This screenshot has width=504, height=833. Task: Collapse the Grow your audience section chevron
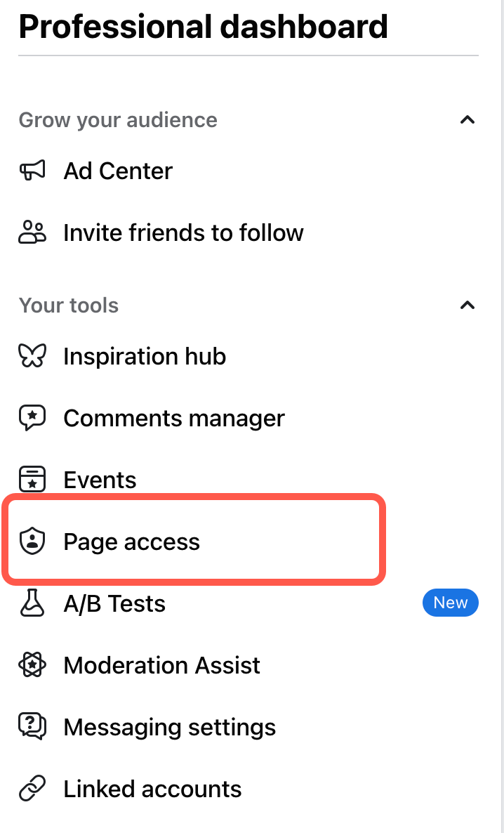(467, 120)
